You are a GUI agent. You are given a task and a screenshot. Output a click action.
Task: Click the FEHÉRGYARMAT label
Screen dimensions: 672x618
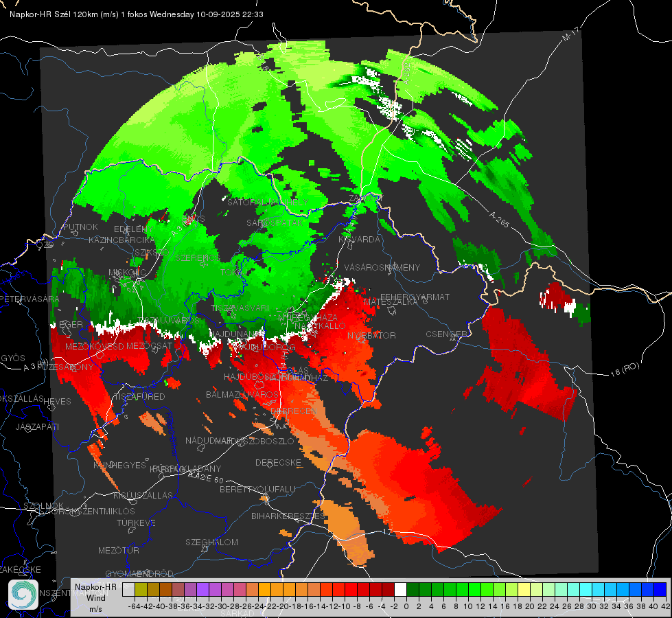415,297
